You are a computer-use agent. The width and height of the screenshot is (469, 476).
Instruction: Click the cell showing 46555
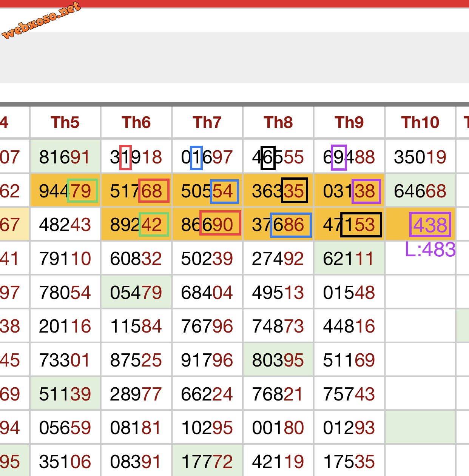point(278,157)
